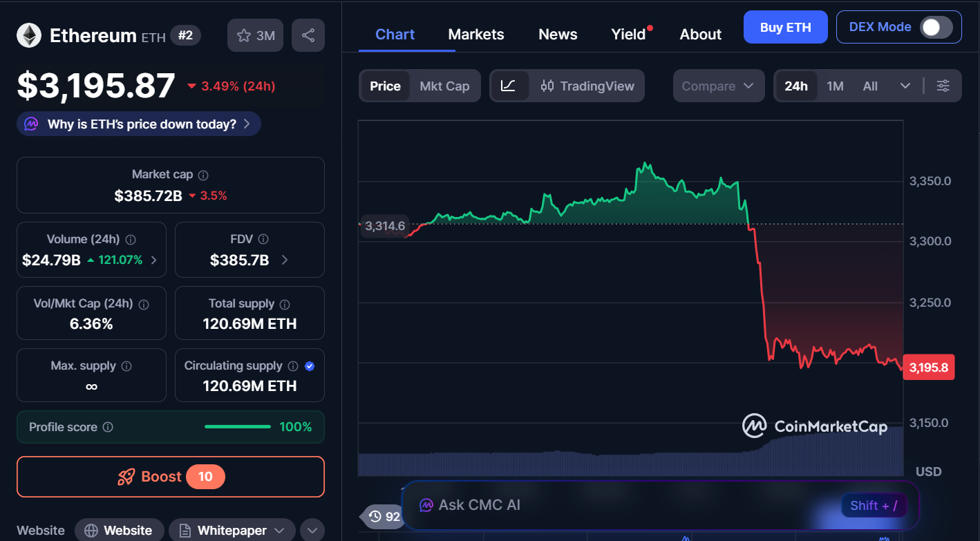Open the price history clock icon showing 92
The height and width of the screenshot is (541, 980).
point(375,517)
